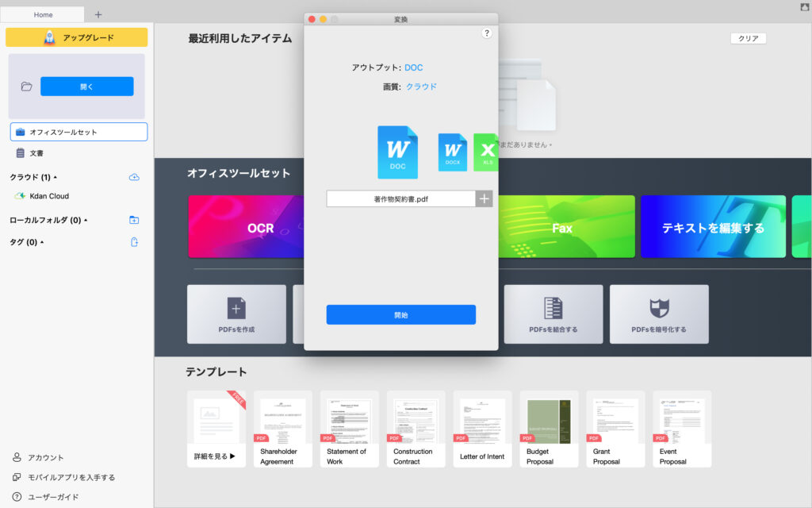
Task: Click the クリア button
Action: pos(749,38)
